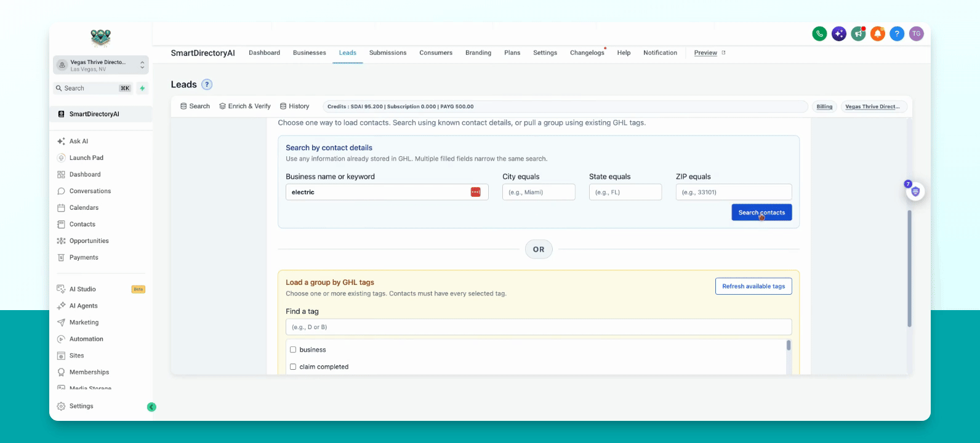The height and width of the screenshot is (443, 980).
Task: Click the green lightning quick actions icon
Action: pyautogui.click(x=142, y=88)
